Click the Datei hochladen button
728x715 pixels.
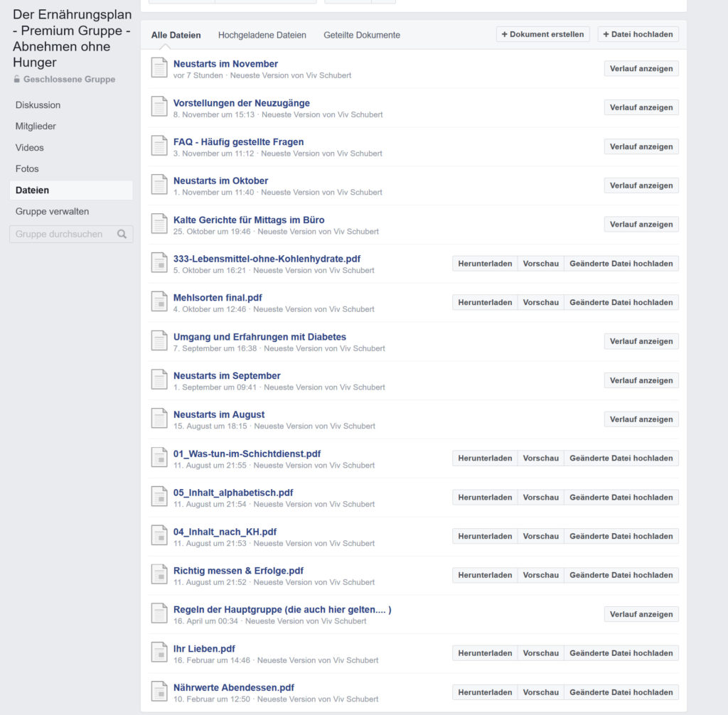click(x=638, y=34)
